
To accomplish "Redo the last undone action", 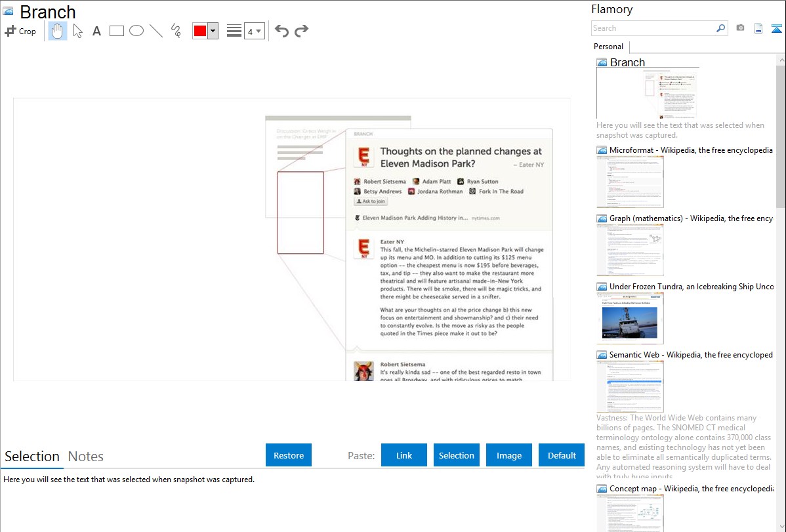I will click(301, 31).
